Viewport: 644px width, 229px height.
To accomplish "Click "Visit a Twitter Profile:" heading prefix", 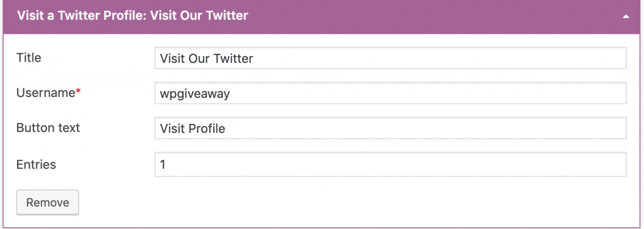I will tap(81, 16).
